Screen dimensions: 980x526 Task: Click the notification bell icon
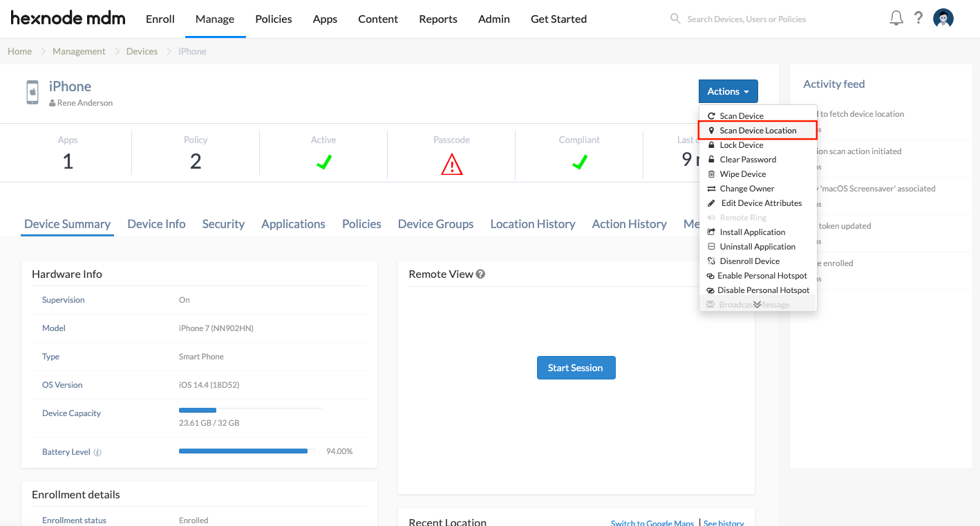point(896,19)
